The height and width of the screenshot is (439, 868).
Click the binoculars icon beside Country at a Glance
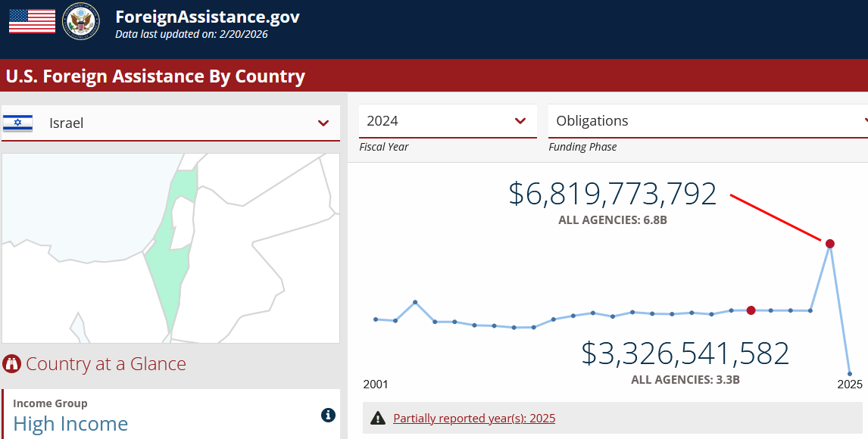click(x=11, y=364)
